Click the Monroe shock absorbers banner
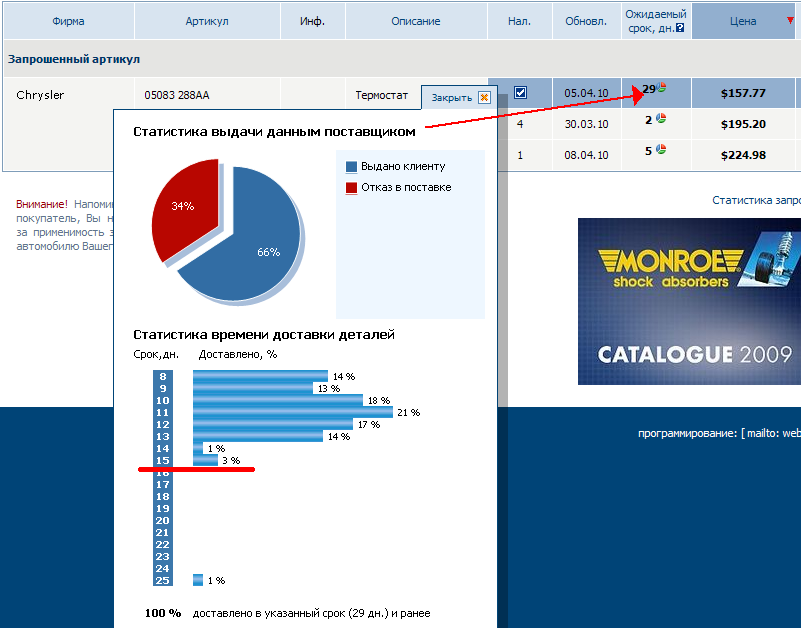Screen dimensions: 801x628 coord(689,301)
